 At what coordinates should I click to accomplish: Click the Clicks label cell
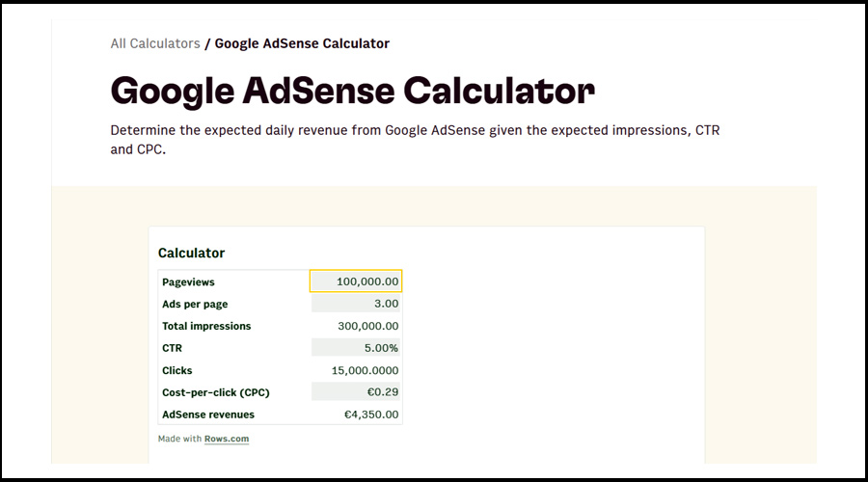[177, 370]
